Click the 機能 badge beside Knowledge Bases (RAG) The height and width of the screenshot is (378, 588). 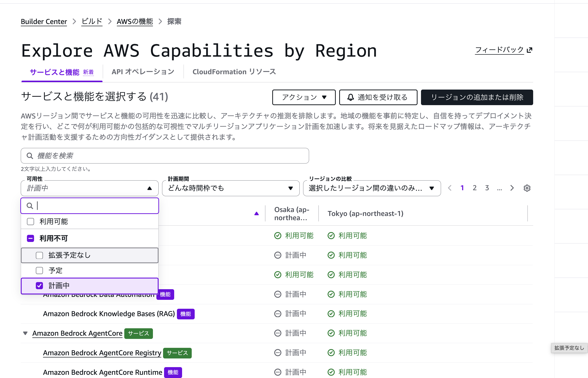pos(186,314)
